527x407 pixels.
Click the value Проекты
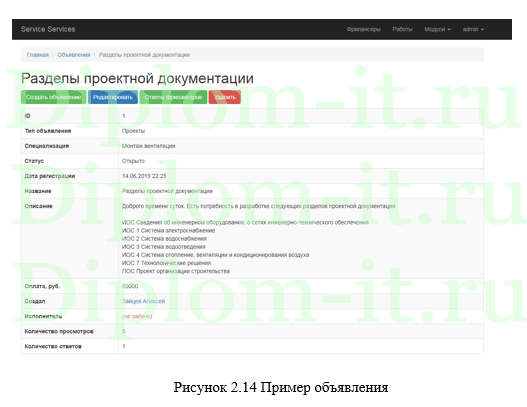click(x=133, y=131)
